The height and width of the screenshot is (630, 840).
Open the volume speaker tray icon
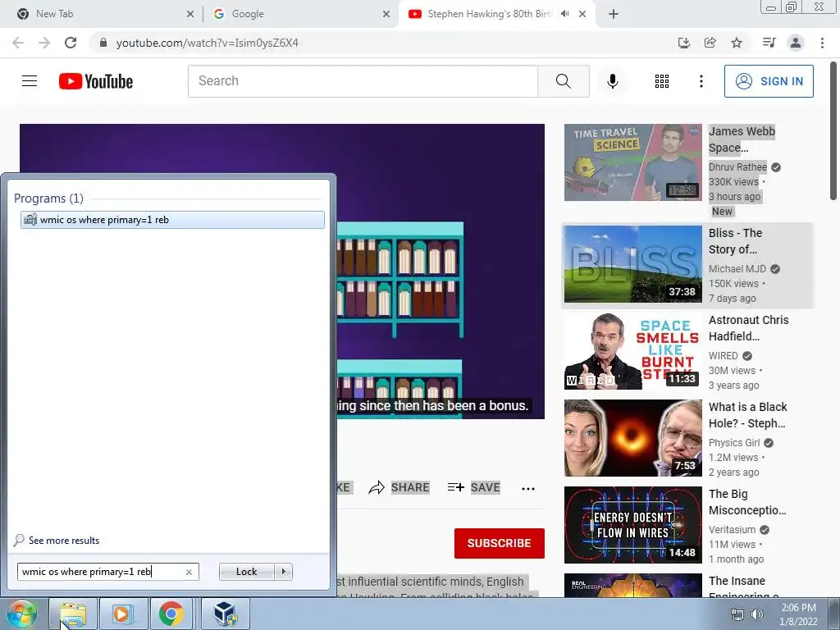(x=756, y=615)
